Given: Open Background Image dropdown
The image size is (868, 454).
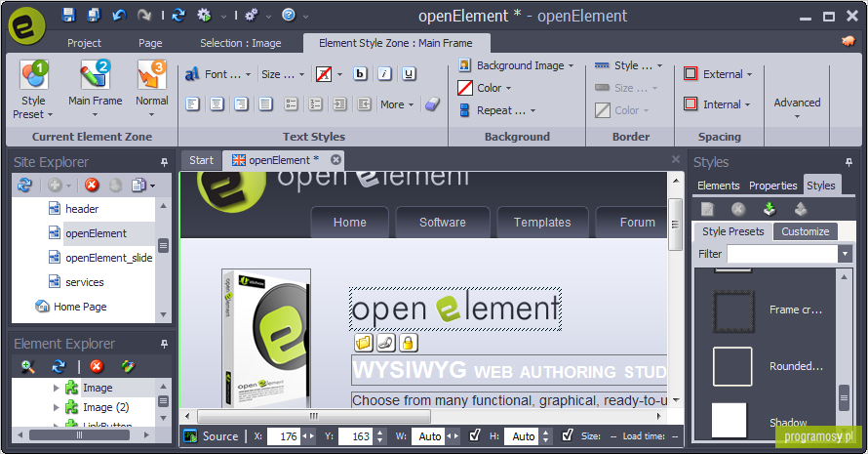Looking at the screenshot, I should (x=515, y=65).
